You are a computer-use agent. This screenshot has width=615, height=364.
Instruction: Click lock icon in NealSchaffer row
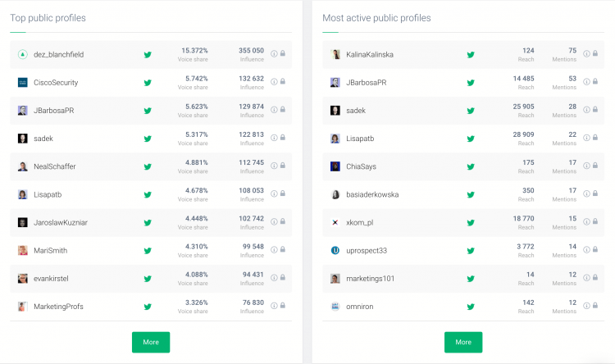282,166
